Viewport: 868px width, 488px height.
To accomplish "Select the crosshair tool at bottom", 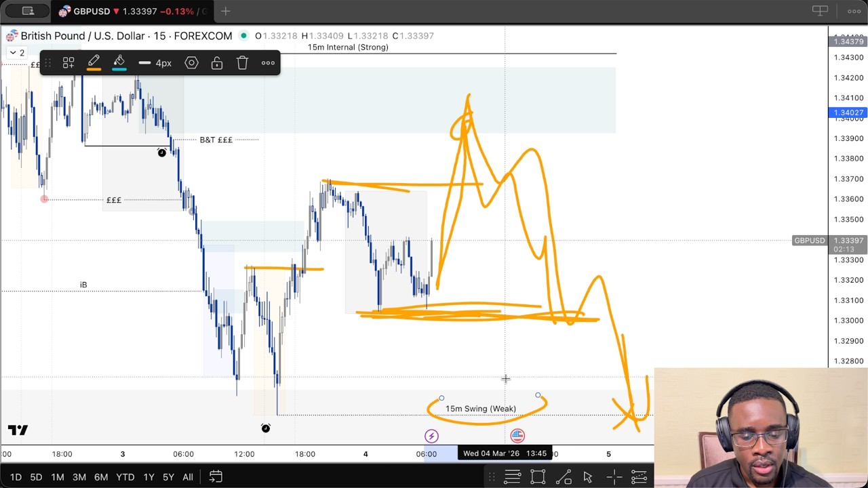I will (614, 477).
